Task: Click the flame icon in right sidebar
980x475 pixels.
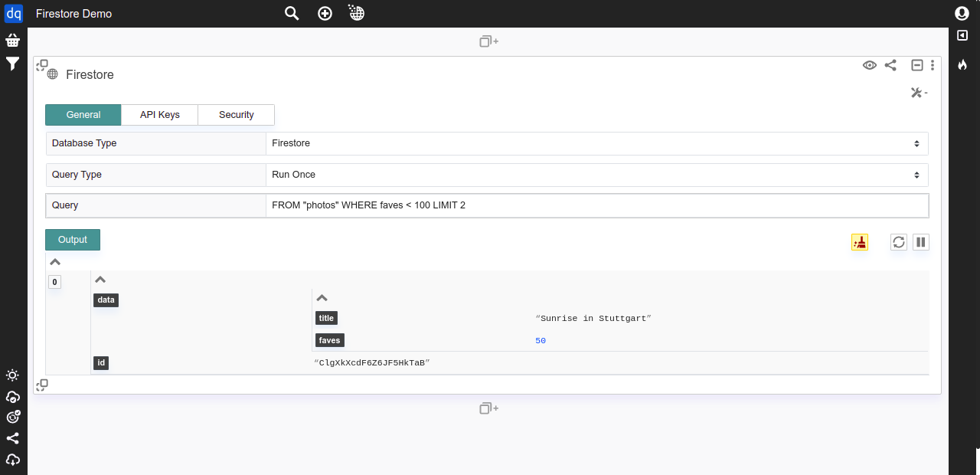Action: tap(962, 65)
